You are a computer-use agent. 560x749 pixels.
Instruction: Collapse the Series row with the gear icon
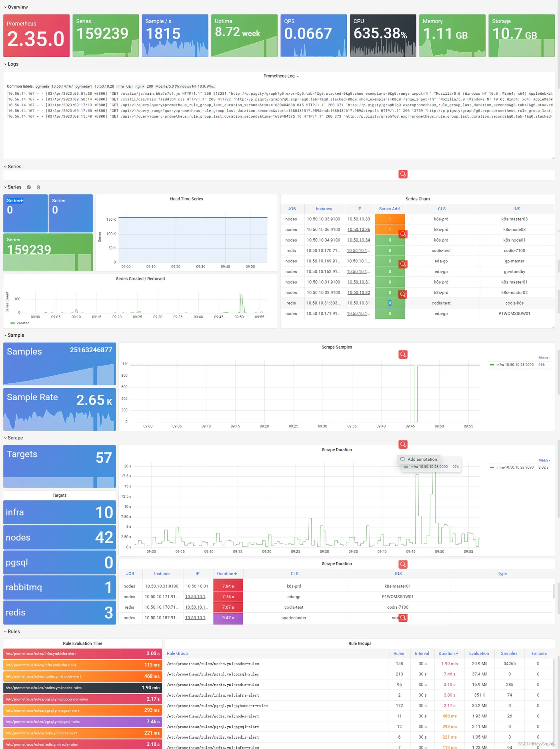(x=13, y=187)
